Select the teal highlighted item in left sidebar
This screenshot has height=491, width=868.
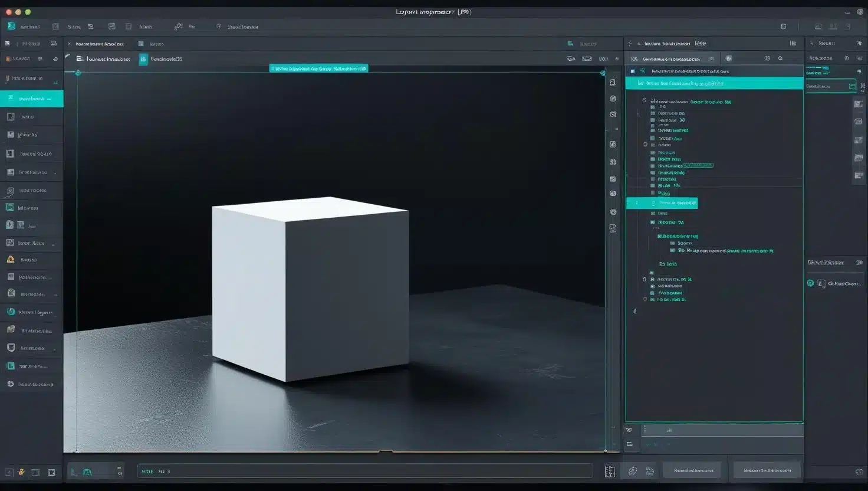pos(32,99)
